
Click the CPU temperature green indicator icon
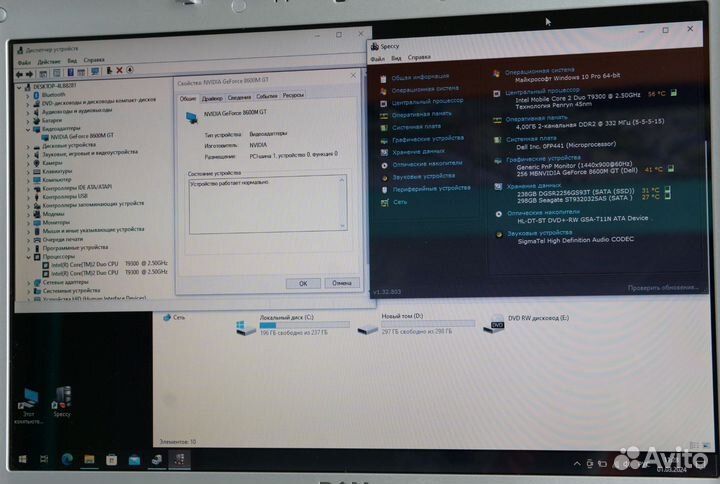pos(674,93)
